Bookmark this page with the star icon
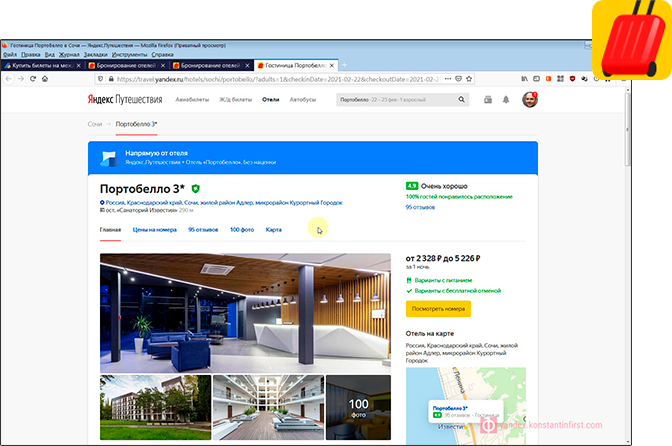Viewport: 672px width, 446px height. click(x=469, y=79)
